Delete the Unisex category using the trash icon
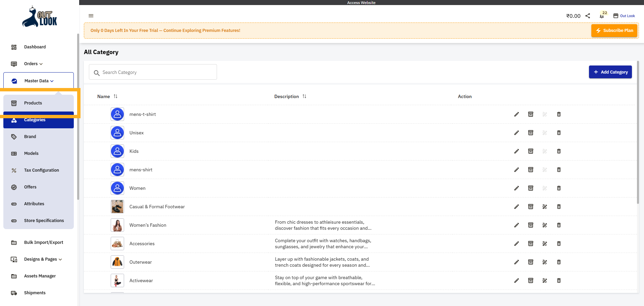Image resolution: width=644 pixels, height=306 pixels. pyautogui.click(x=559, y=133)
